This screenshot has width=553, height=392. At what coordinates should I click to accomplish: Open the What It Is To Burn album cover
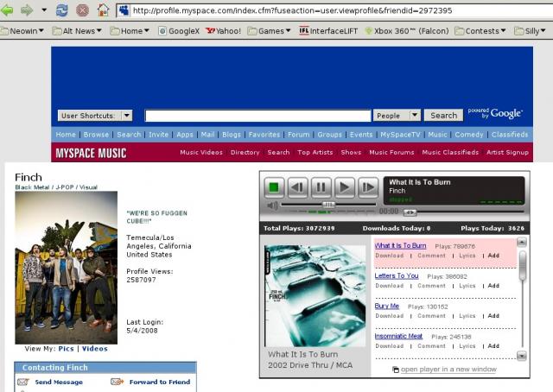[315, 296]
